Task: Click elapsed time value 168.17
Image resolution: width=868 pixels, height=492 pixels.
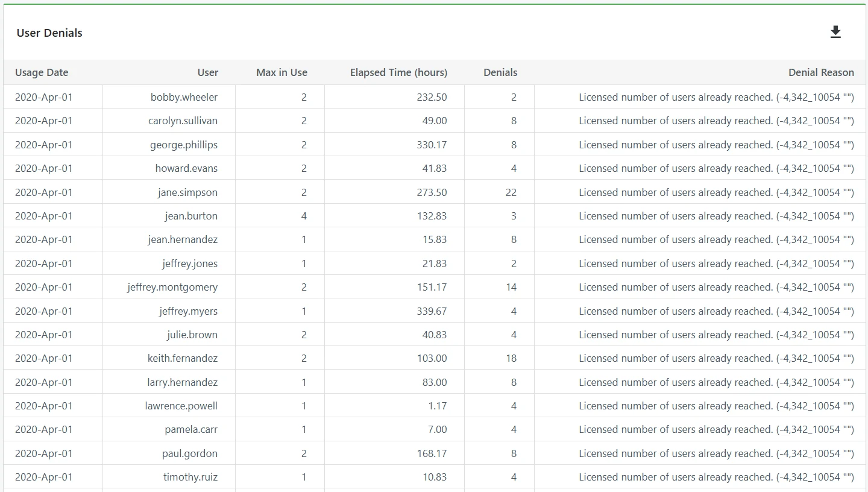Action: pyautogui.click(x=432, y=453)
